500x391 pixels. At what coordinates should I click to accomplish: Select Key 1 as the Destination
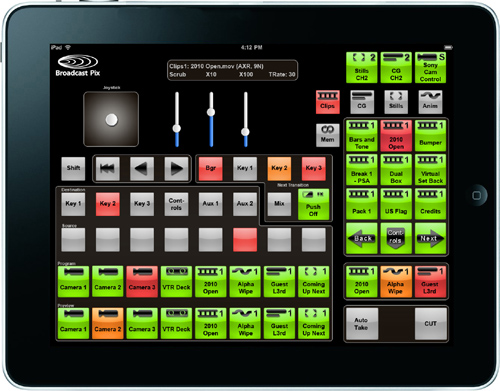point(73,204)
